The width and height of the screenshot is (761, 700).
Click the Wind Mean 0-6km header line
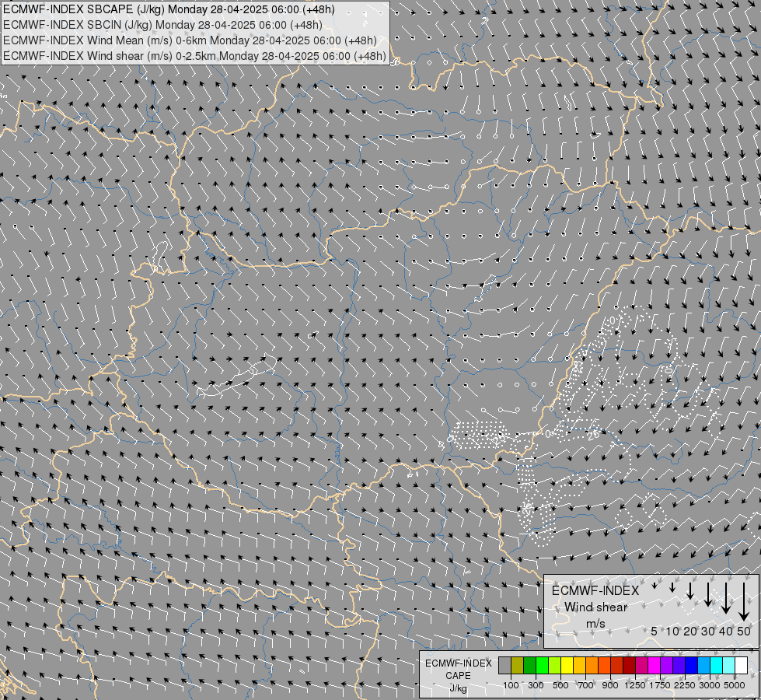(x=190, y=40)
